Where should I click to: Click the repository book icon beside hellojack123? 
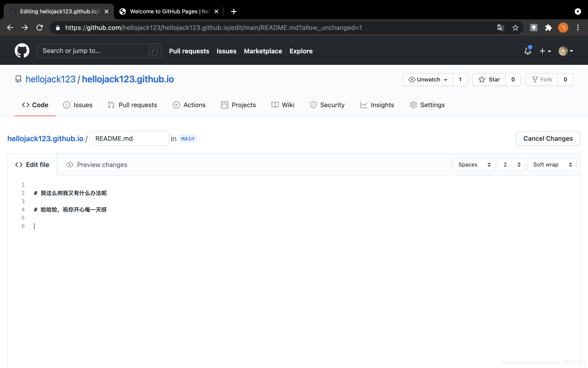coord(18,79)
